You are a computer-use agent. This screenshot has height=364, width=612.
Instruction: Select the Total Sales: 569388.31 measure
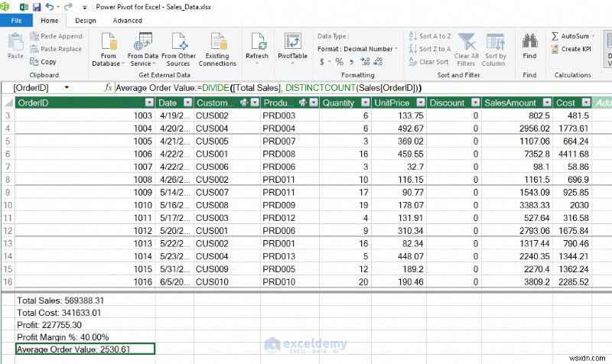pos(85,301)
